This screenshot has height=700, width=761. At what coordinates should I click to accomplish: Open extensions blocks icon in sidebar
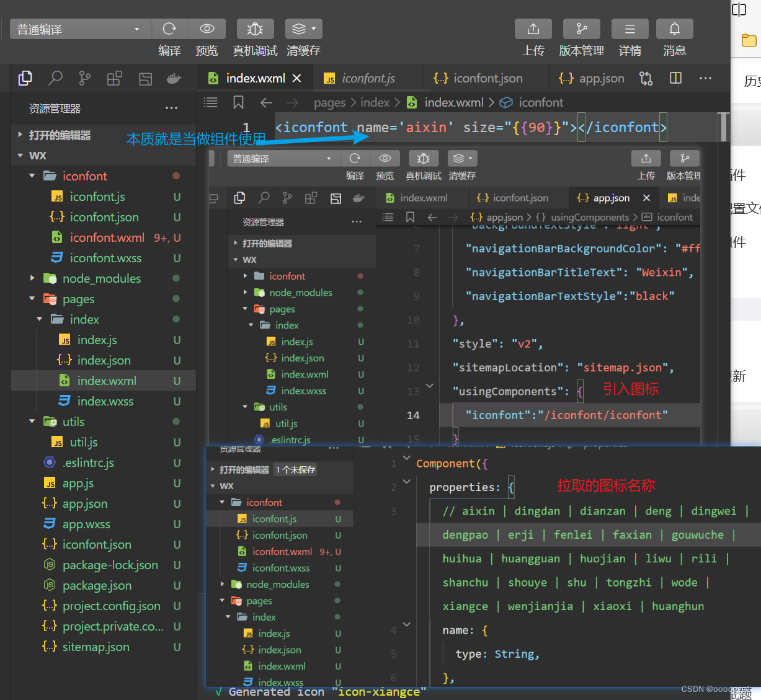click(115, 78)
